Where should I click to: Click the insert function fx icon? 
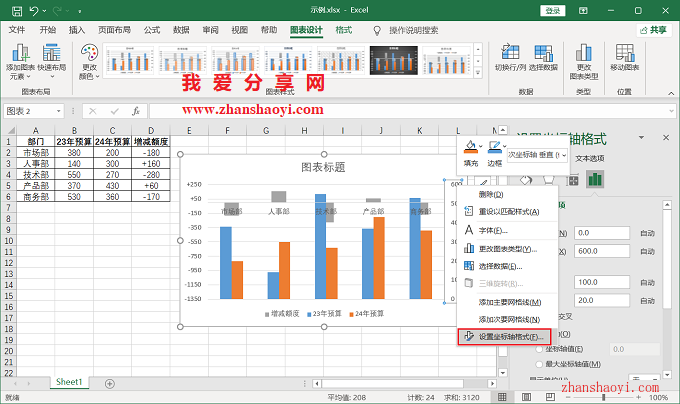pos(136,111)
